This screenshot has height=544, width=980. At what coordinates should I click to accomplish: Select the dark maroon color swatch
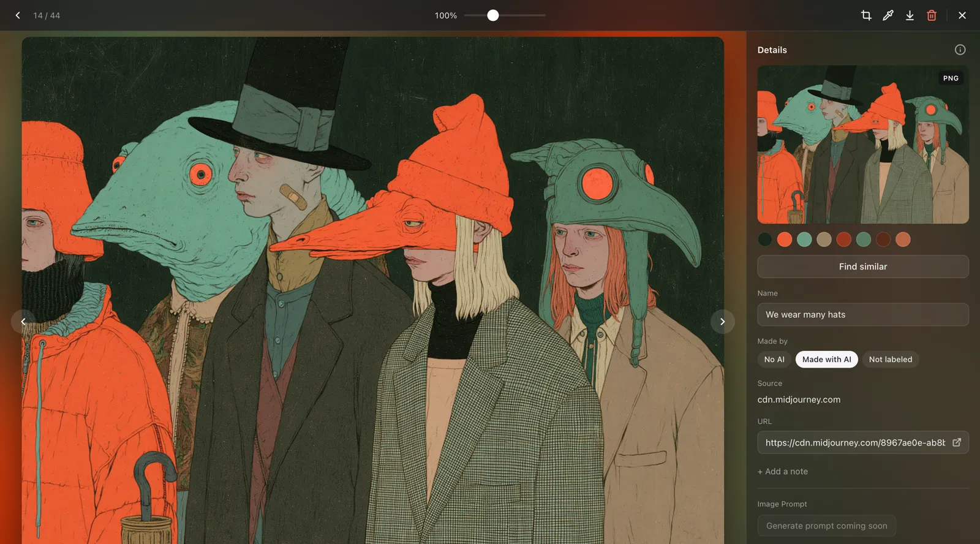click(x=883, y=240)
